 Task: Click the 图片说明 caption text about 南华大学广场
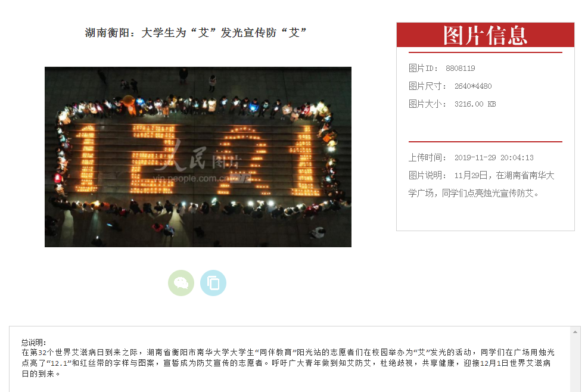[481, 184]
